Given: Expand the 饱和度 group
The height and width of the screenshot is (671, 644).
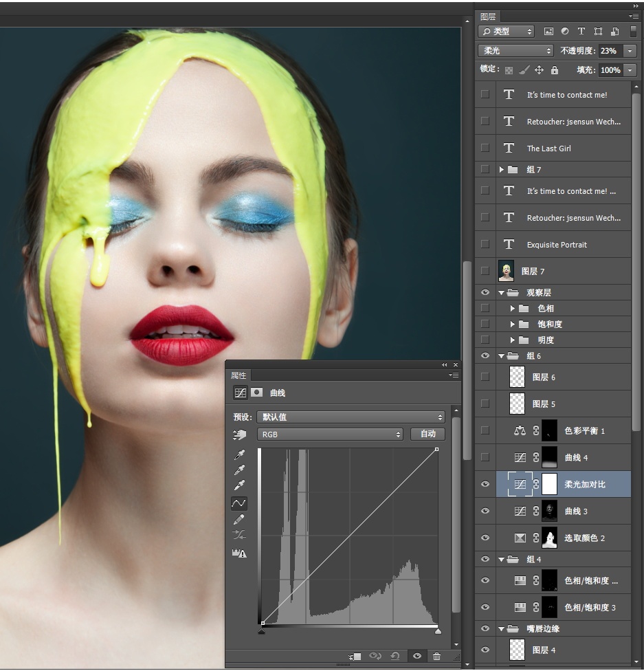Looking at the screenshot, I should pos(512,324).
